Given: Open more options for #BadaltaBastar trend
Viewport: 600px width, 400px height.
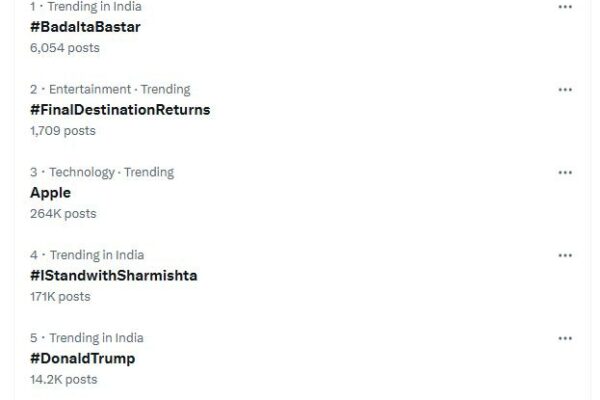Looking at the screenshot, I should (x=565, y=7).
